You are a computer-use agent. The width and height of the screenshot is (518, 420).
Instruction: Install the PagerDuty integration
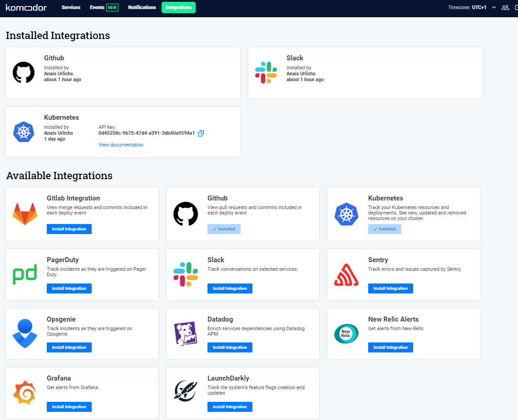coord(69,288)
